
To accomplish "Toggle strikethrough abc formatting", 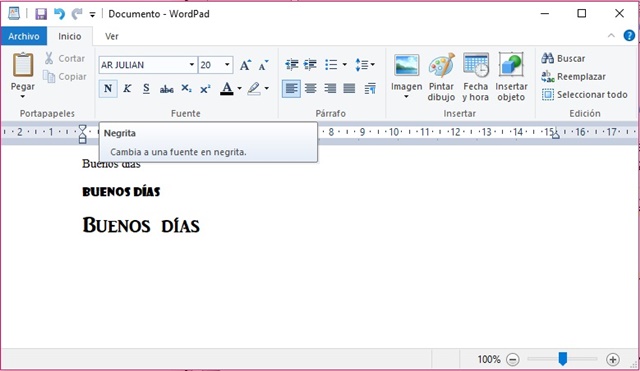I will point(166,89).
